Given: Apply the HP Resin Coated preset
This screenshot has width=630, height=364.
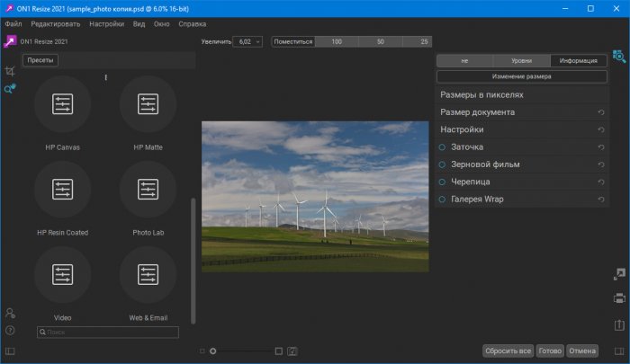Looking at the screenshot, I should (x=62, y=189).
